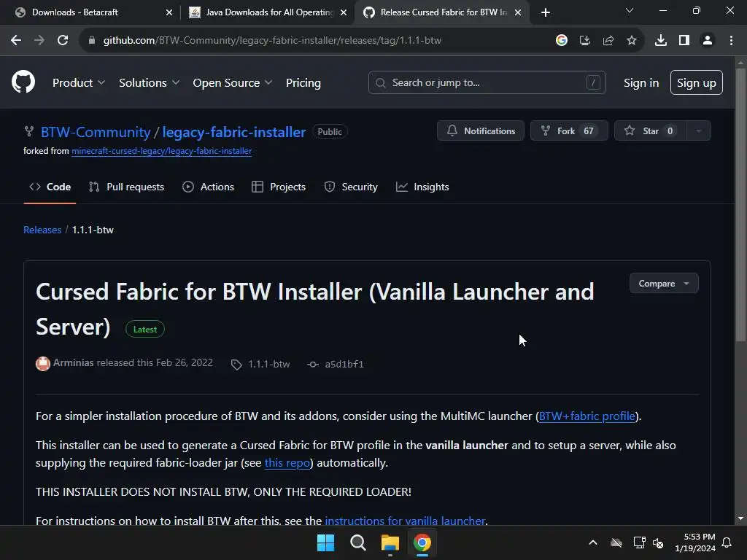Expand the Solutions dropdown menu
Viewport: 747px width, 560px height.
click(149, 83)
